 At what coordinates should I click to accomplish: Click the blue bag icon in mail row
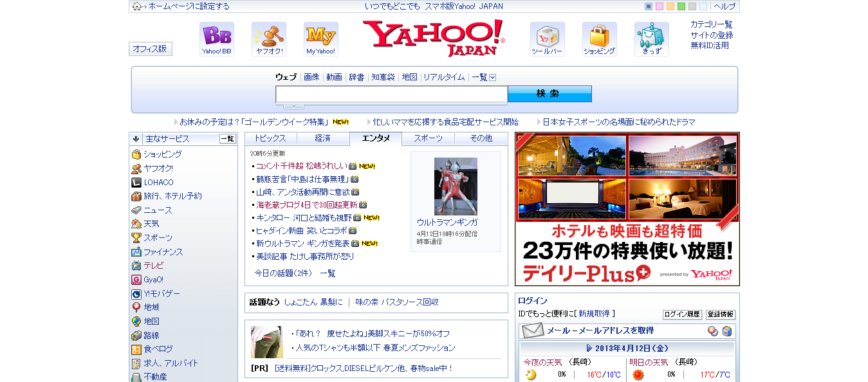click(x=727, y=331)
